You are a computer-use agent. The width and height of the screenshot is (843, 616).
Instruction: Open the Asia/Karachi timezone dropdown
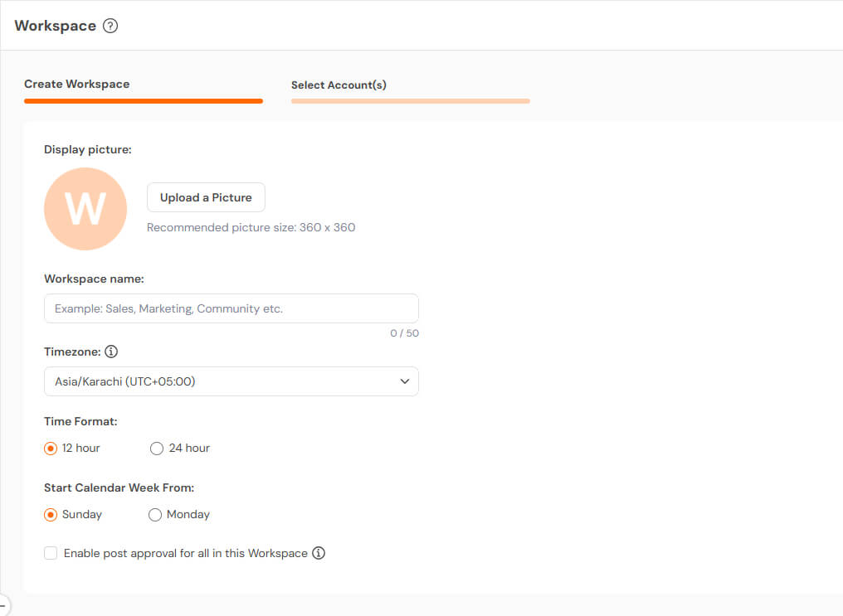click(x=231, y=381)
